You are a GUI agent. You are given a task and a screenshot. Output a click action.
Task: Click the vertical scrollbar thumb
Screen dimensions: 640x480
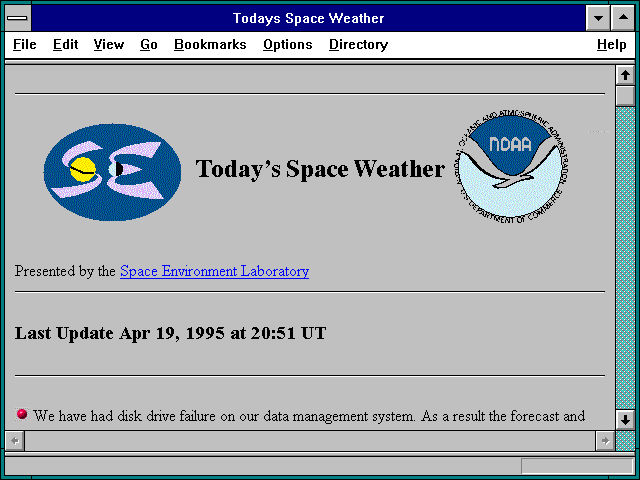pos(625,96)
